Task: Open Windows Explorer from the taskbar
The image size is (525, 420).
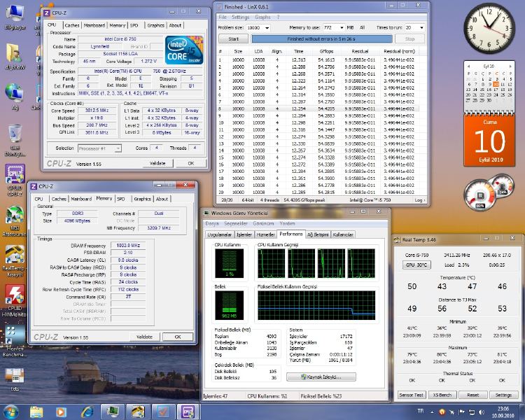Action: click(x=36, y=412)
